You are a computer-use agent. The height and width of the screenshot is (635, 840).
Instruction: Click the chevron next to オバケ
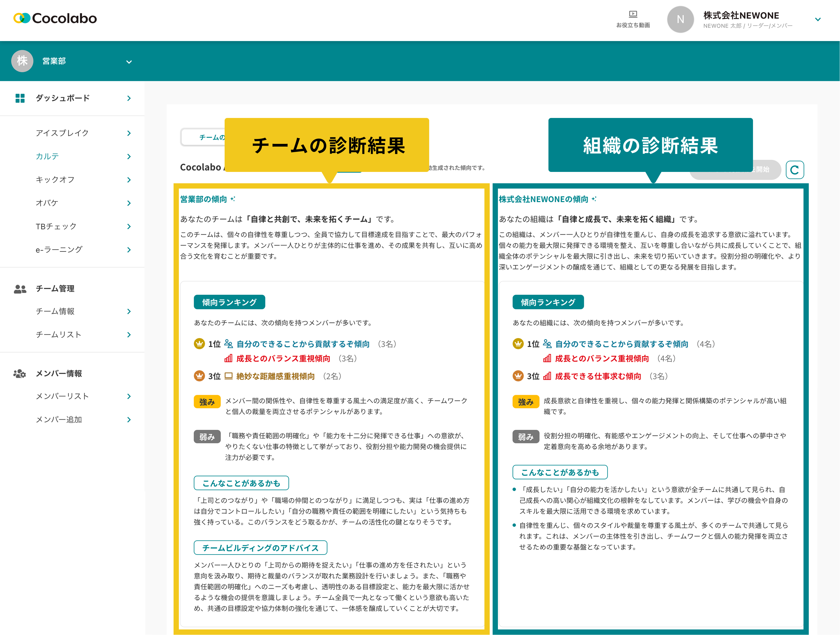(x=129, y=203)
